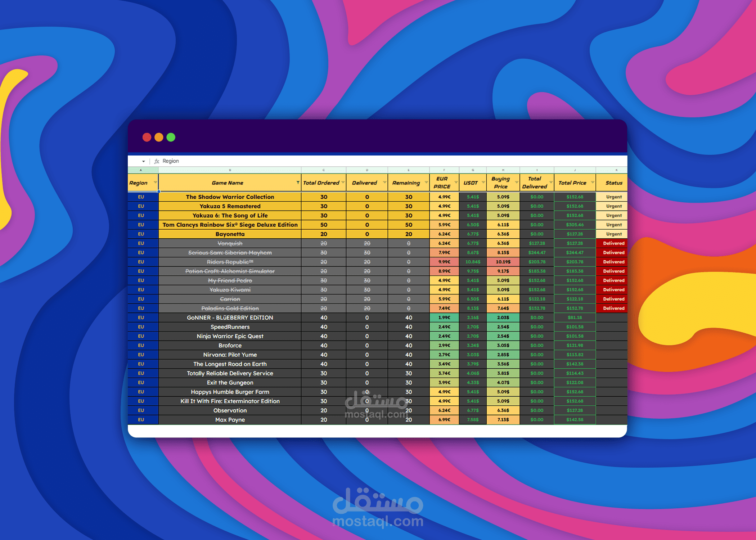
Task: Open the Total Delivered column filter
Action: (x=551, y=183)
